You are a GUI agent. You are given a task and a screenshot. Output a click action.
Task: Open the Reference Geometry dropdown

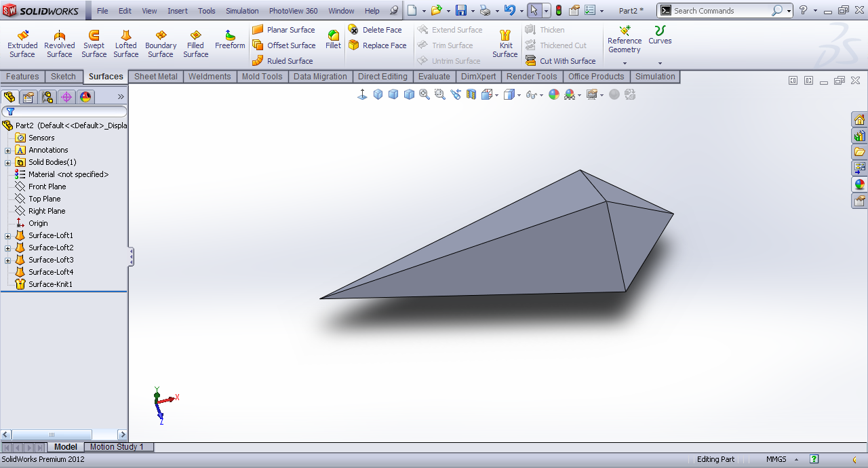(625, 64)
